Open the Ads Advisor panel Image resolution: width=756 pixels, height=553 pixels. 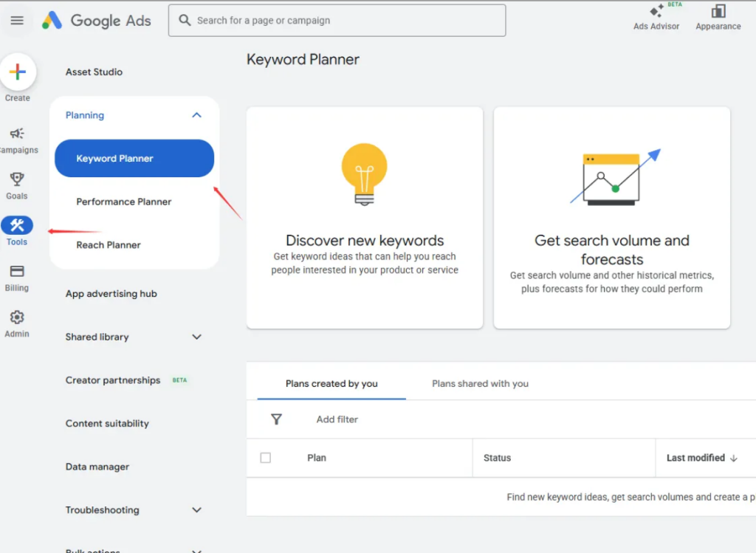tap(656, 15)
